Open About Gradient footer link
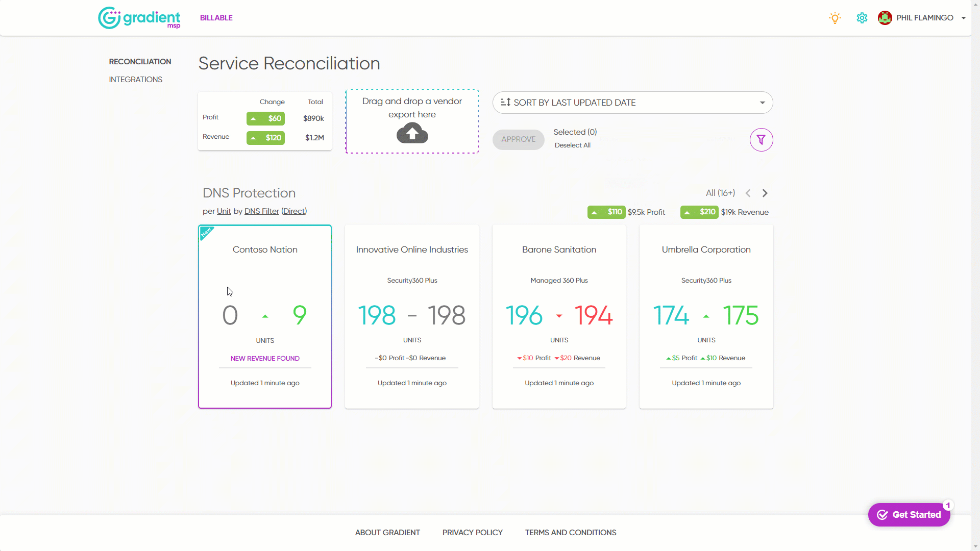This screenshot has height=551, width=980. (x=387, y=533)
